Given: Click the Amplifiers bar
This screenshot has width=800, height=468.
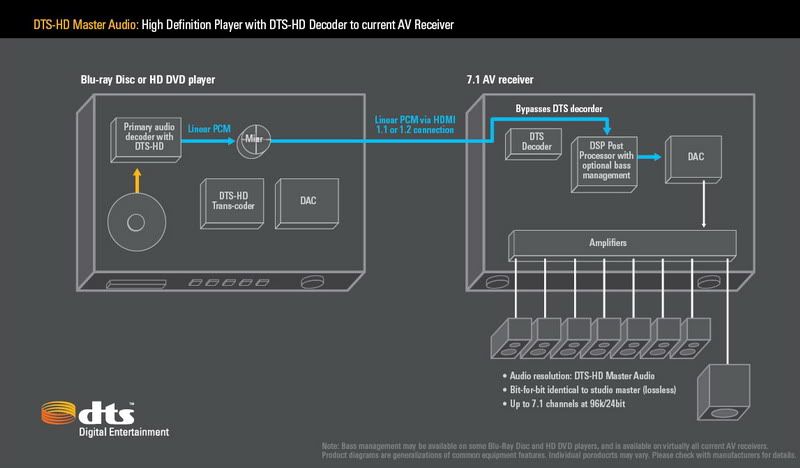Looking at the screenshot, I should click(x=622, y=245).
